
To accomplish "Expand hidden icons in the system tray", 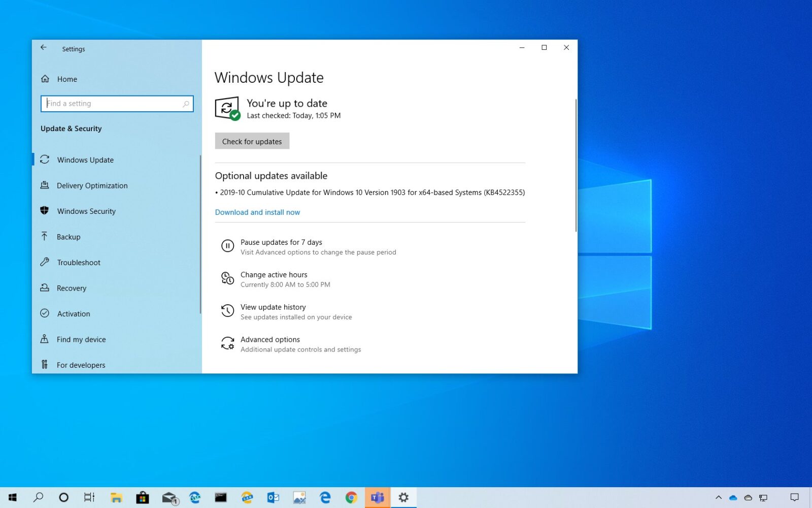I will [x=719, y=498].
